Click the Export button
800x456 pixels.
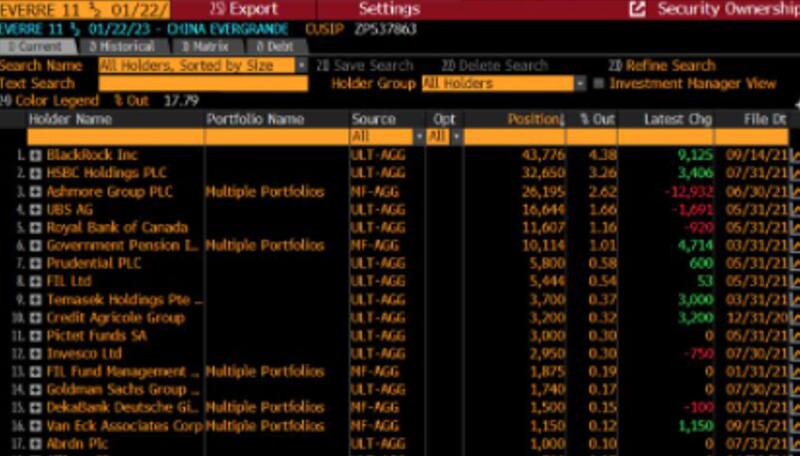[244, 9]
